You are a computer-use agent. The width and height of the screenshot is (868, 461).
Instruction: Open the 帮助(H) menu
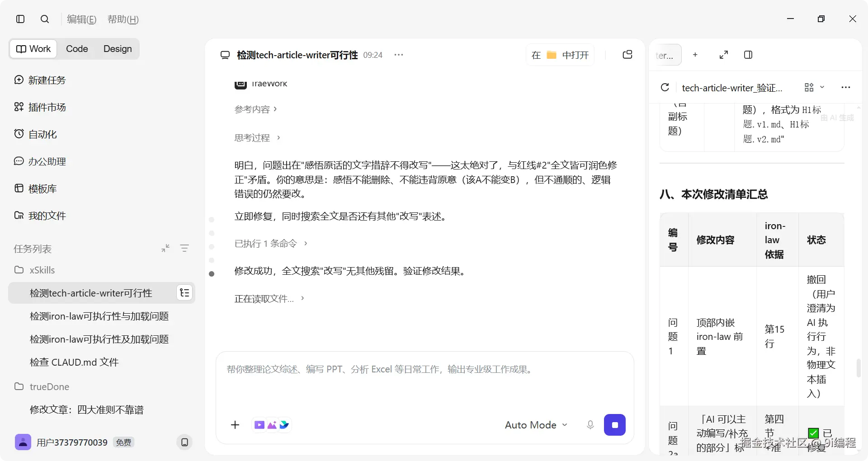pos(123,19)
